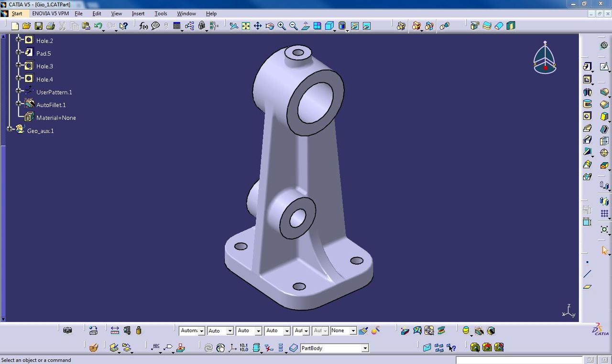Select the Shaft tool in right toolbar

pos(587,92)
